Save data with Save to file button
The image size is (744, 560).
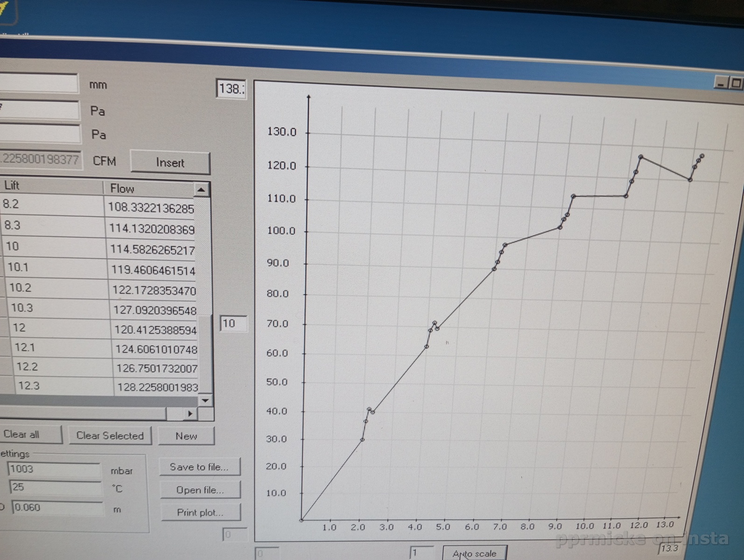199,467
